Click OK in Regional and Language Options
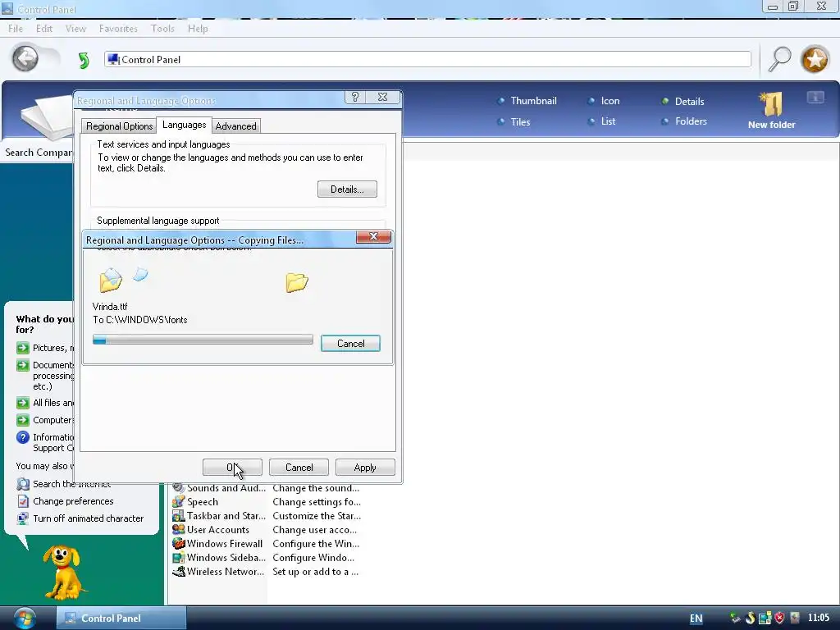This screenshot has width=840, height=630. pos(232,467)
